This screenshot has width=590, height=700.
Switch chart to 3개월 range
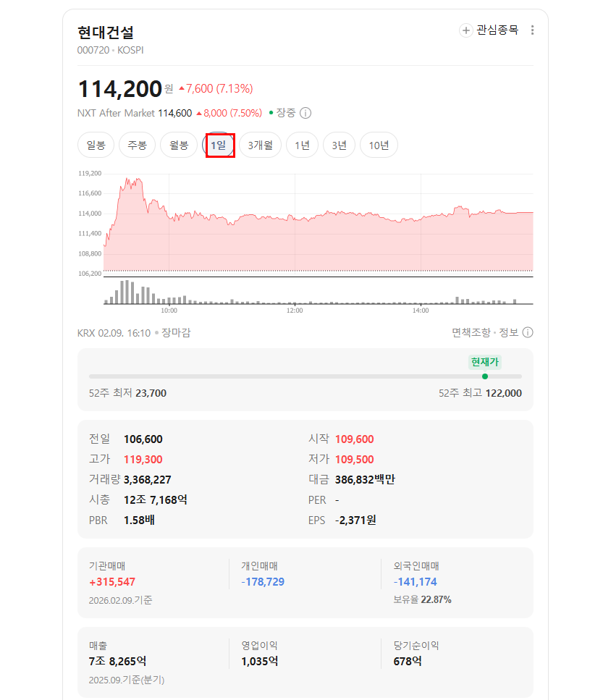click(260, 145)
